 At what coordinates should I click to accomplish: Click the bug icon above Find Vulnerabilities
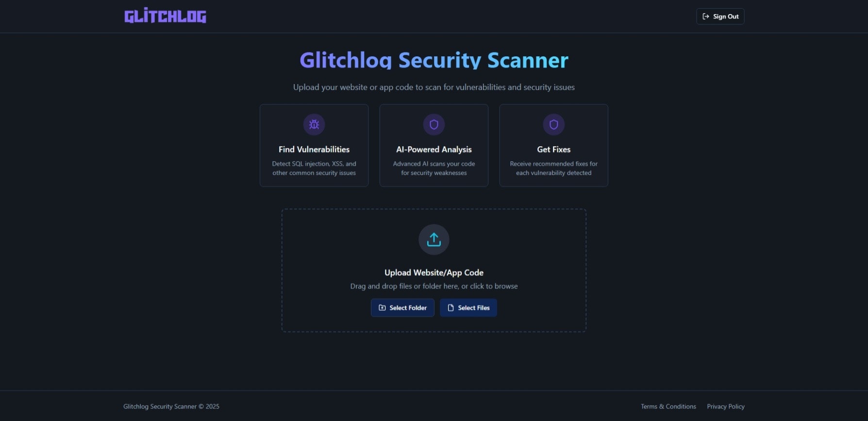pos(314,124)
